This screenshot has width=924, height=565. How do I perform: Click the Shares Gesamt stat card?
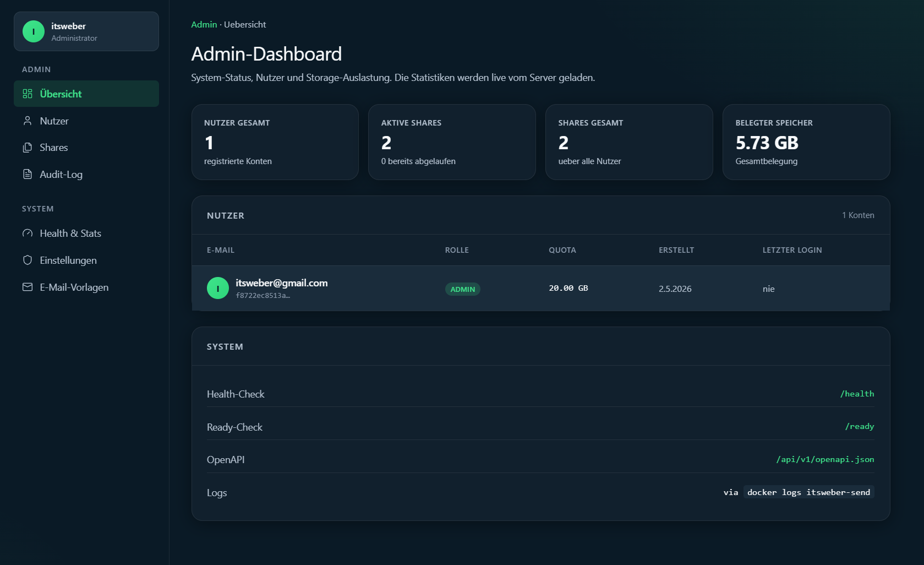click(x=629, y=142)
